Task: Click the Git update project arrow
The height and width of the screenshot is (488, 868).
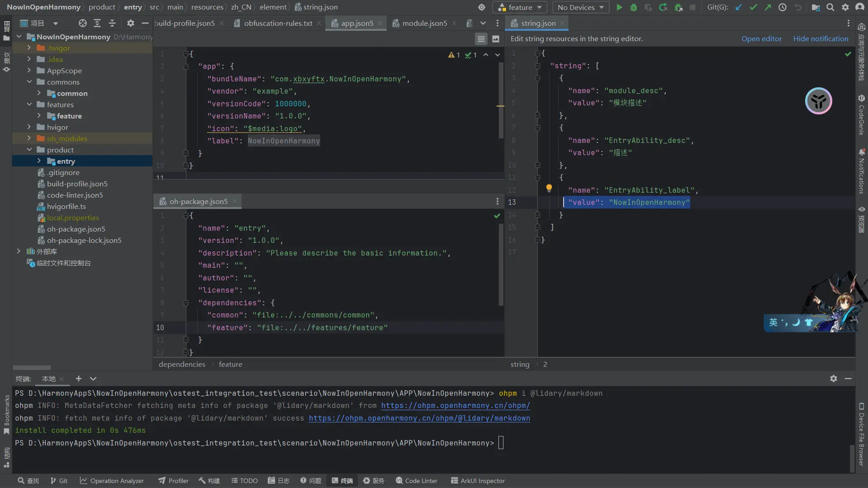Action: 739,7
